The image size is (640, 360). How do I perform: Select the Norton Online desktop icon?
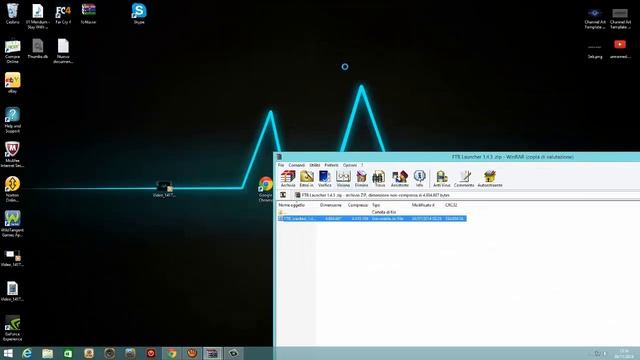click(12, 189)
